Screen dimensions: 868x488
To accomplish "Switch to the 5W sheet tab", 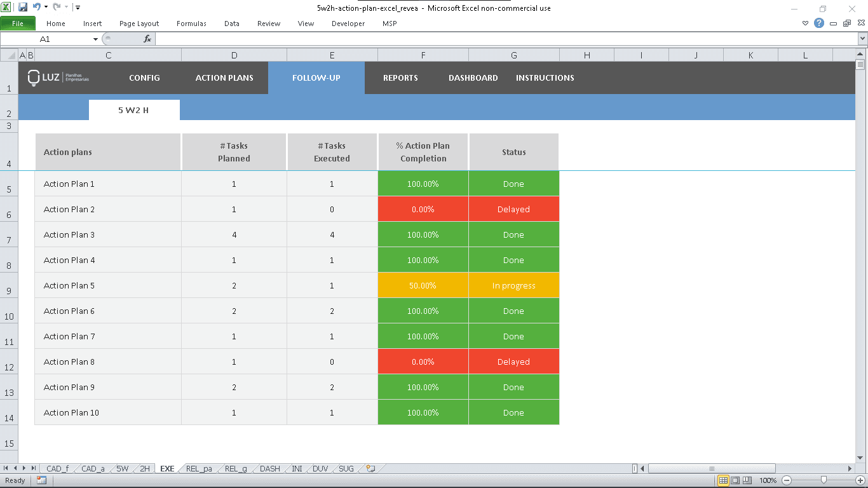I will pyautogui.click(x=122, y=468).
